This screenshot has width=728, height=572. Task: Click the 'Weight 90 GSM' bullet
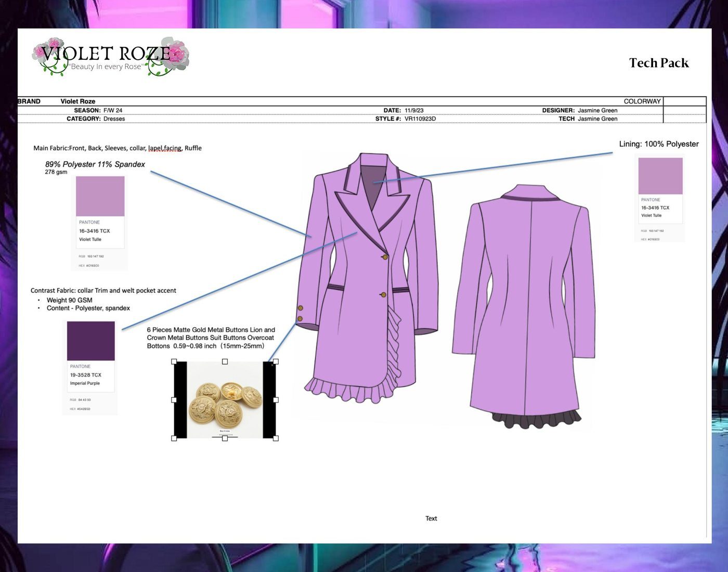[x=70, y=300]
